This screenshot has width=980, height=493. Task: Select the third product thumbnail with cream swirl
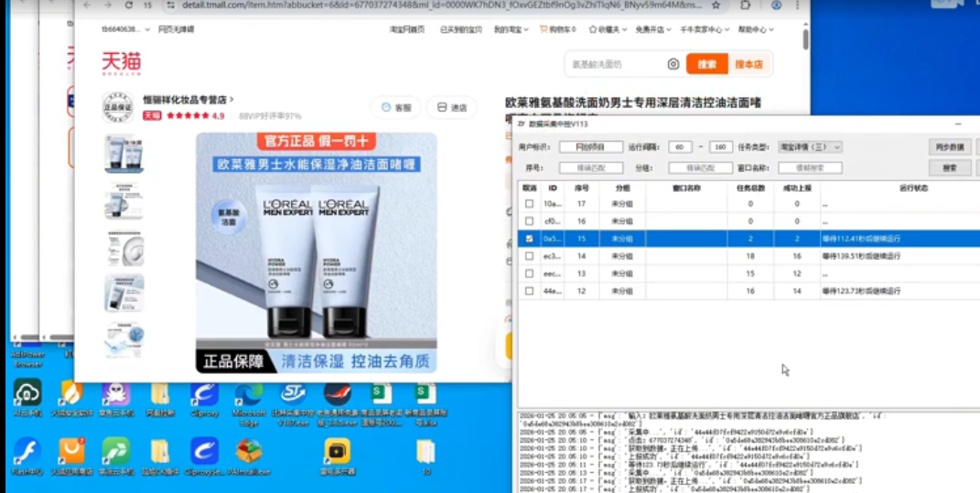click(x=124, y=248)
